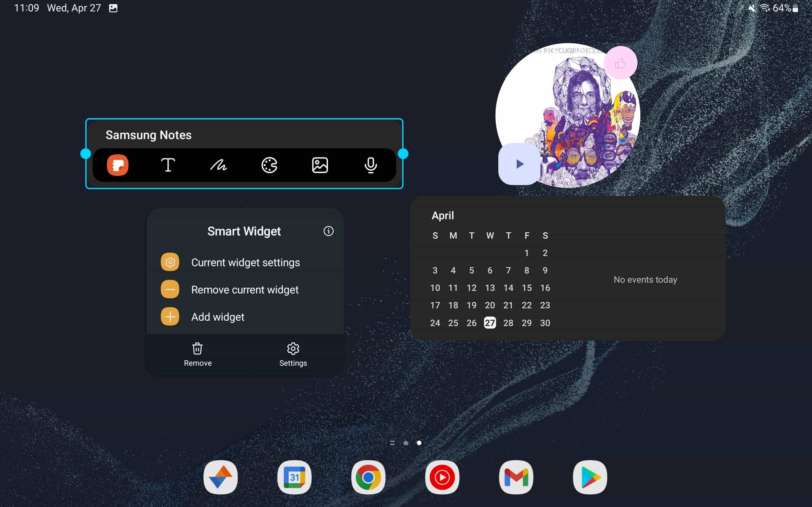Open the Samsung Notes app icon
This screenshot has width=812, height=507.
(x=118, y=165)
